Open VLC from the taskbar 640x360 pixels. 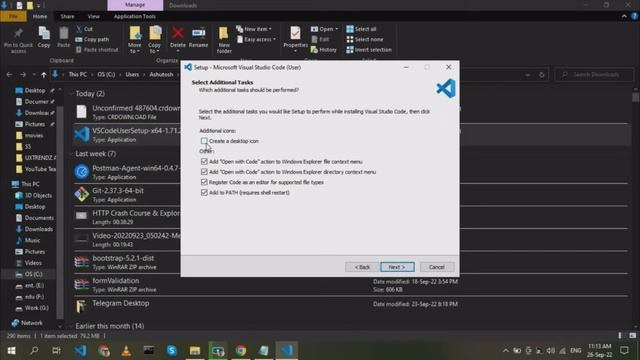126,350
